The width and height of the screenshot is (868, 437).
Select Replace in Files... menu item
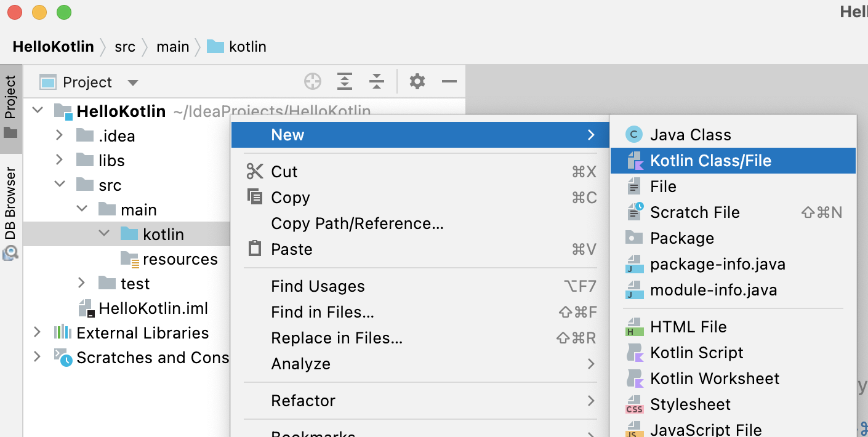click(420, 338)
